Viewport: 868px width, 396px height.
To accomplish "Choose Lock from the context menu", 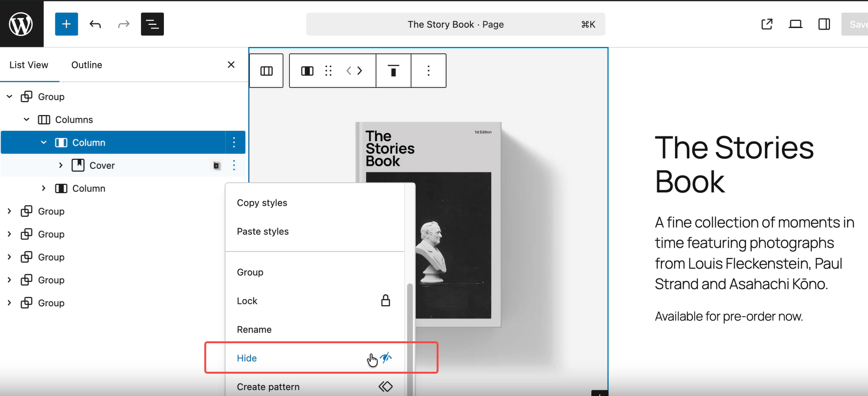I will (x=315, y=300).
